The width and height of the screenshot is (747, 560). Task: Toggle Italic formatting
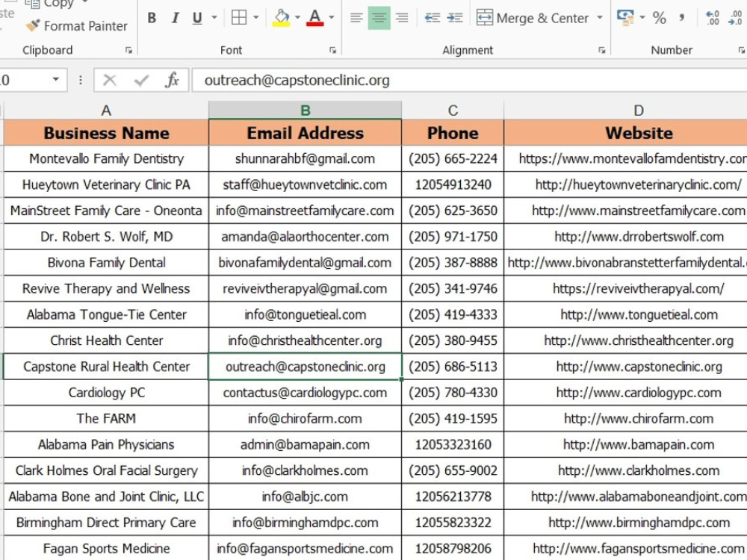pyautogui.click(x=175, y=18)
